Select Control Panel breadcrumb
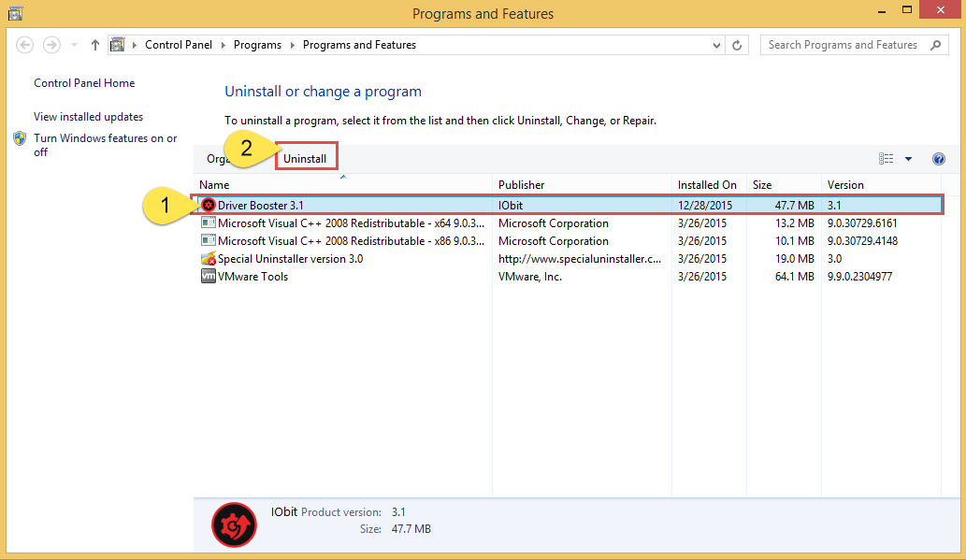 [178, 45]
